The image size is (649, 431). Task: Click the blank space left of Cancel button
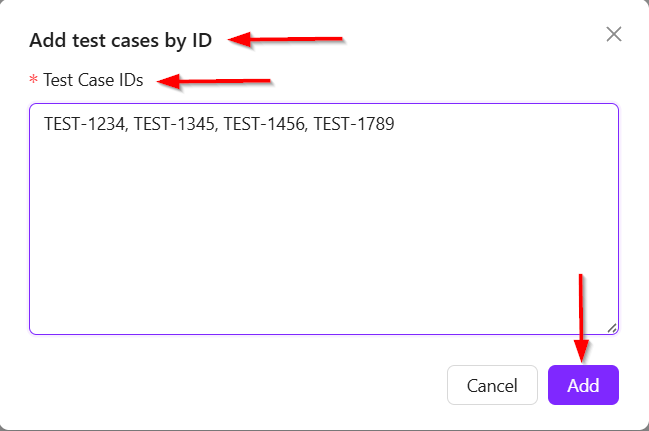coord(238,385)
